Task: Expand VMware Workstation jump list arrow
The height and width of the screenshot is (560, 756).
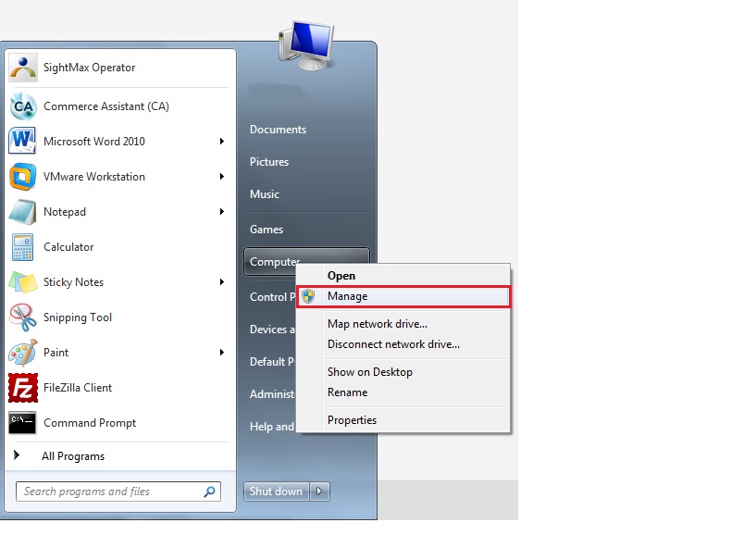Action: point(222,177)
